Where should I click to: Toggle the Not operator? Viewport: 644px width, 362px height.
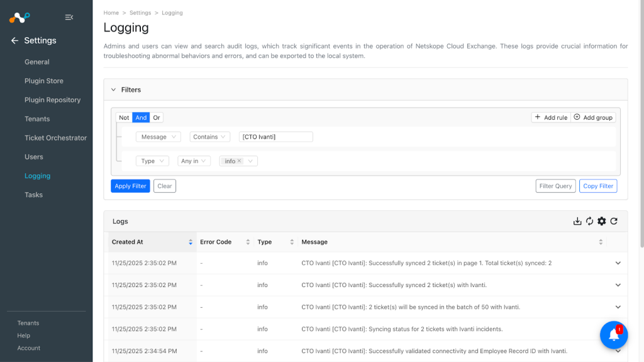pyautogui.click(x=124, y=118)
